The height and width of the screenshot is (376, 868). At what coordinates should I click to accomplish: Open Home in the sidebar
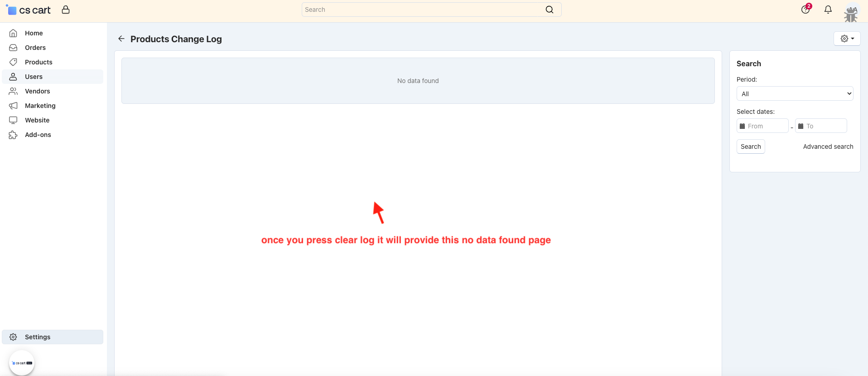pyautogui.click(x=53, y=33)
